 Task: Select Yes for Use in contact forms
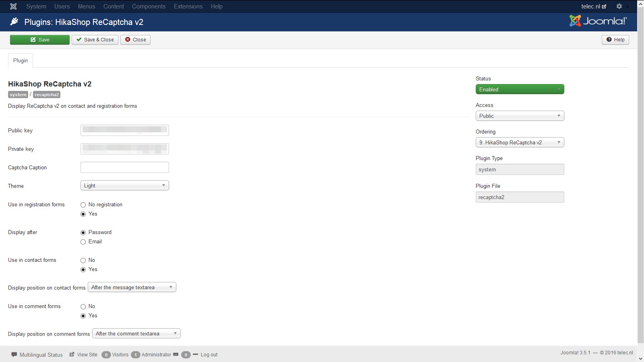[x=83, y=269]
